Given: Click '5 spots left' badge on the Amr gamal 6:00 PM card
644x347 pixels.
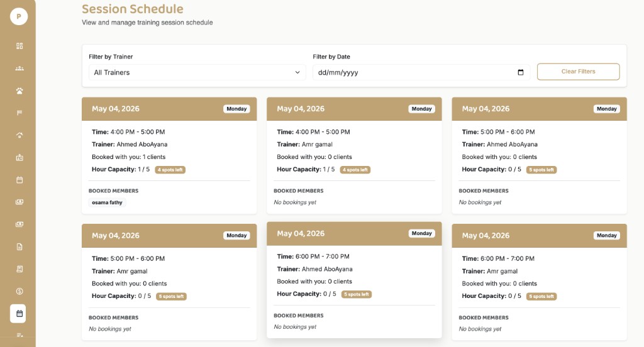Looking at the screenshot, I should (541, 296).
